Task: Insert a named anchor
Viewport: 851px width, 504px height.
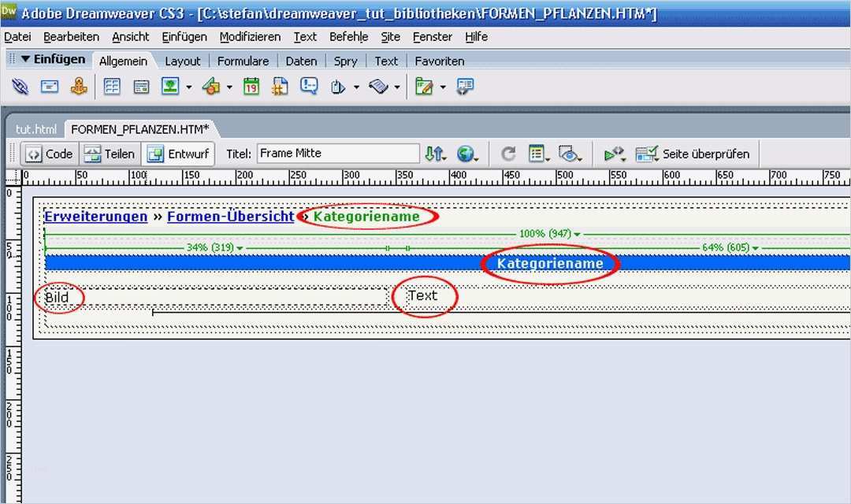Action: 80,87
